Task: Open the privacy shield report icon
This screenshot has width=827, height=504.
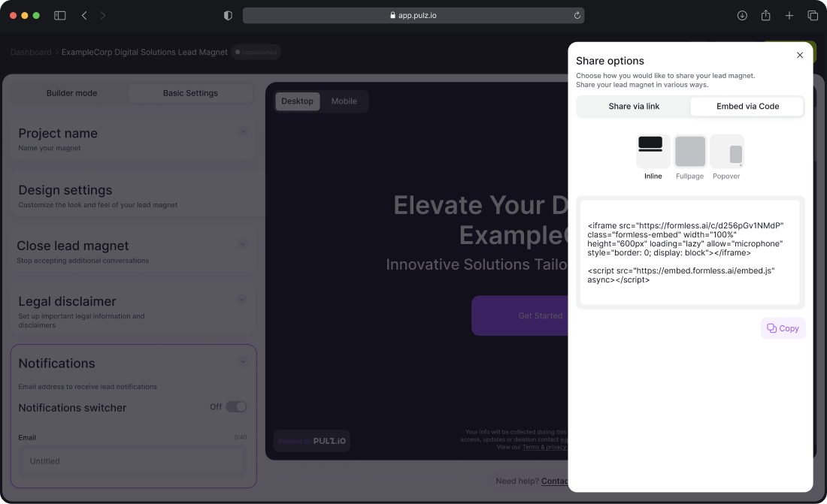Action: 228,15
